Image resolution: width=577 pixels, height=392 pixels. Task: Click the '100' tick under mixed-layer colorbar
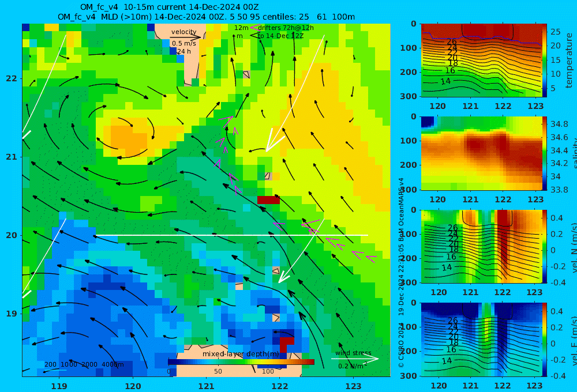[x=268, y=371]
